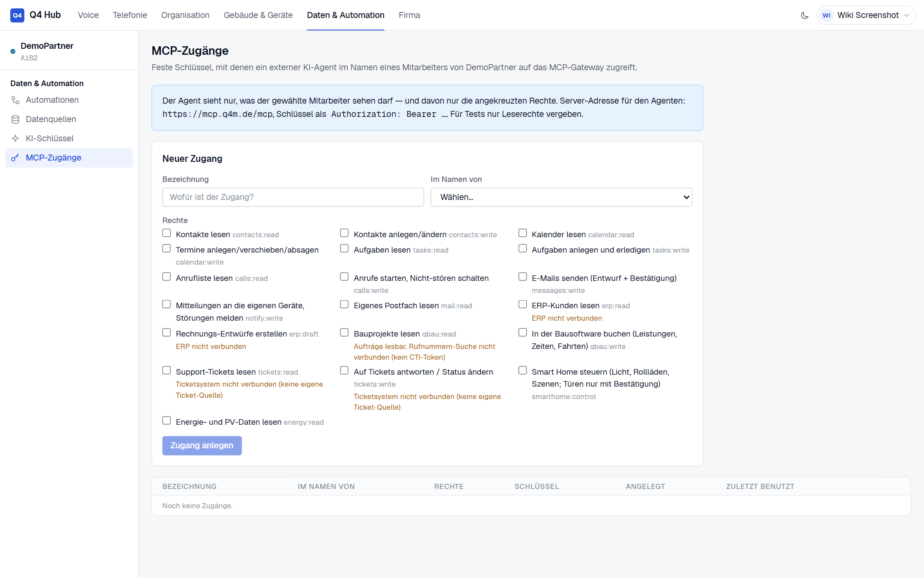Screen dimensions: 924x578
Task: Click the Datenquellen database icon
Action: tap(15, 119)
